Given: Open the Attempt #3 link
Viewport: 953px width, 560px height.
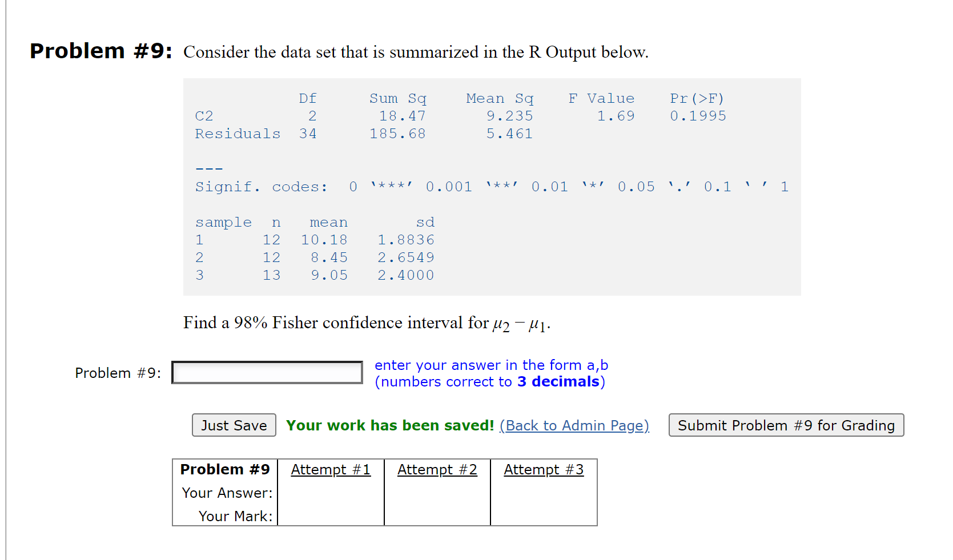Looking at the screenshot, I should click(x=543, y=469).
